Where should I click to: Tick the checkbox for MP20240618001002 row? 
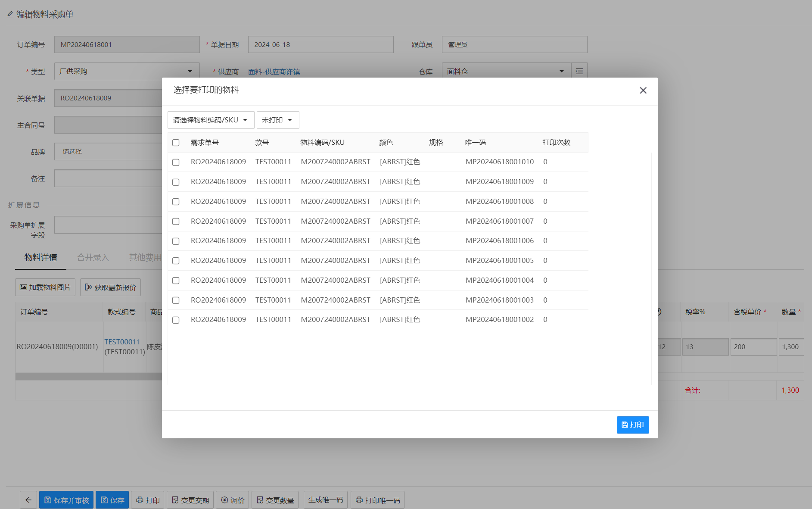click(176, 320)
